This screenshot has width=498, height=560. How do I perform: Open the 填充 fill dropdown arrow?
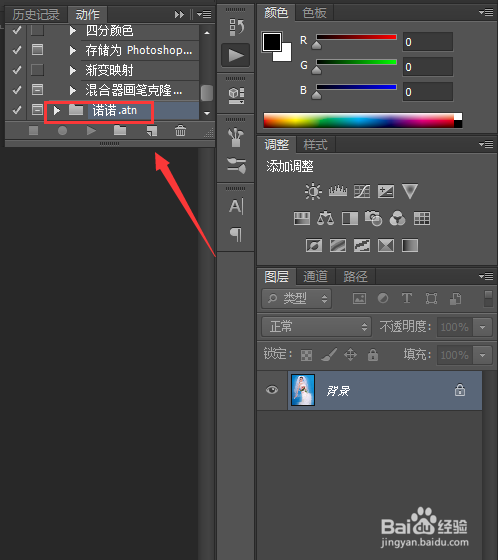point(483,355)
